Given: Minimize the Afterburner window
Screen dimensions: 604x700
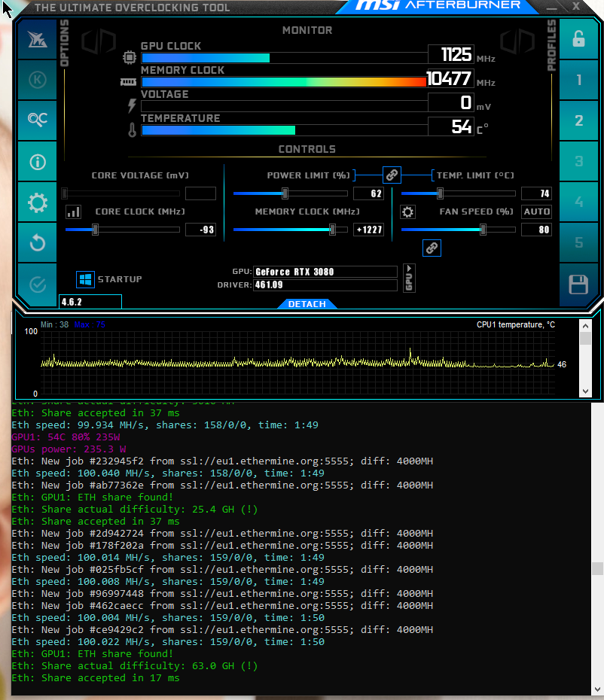Looking at the screenshot, I should pos(552,8).
